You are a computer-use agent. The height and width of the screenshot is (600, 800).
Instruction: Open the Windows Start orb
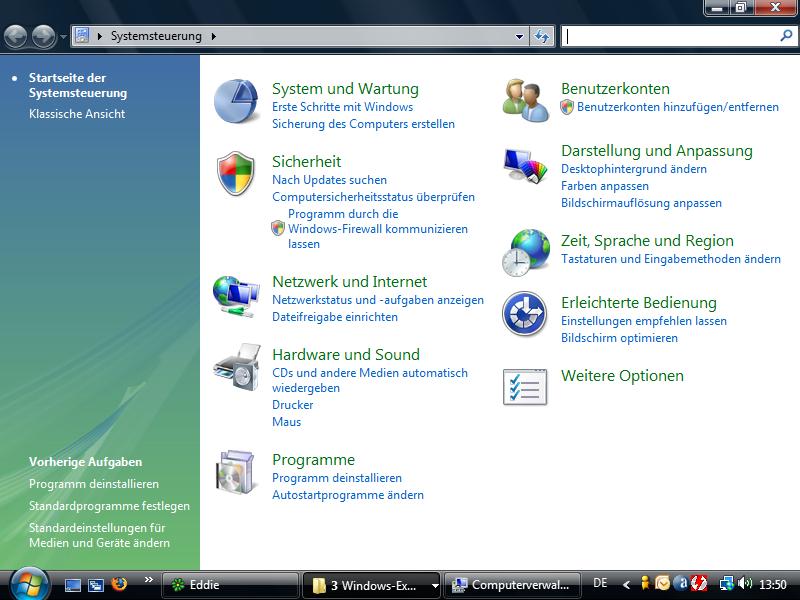coord(28,582)
